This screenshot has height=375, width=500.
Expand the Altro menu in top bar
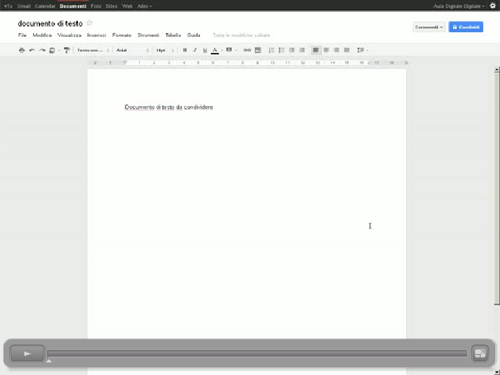(x=144, y=6)
